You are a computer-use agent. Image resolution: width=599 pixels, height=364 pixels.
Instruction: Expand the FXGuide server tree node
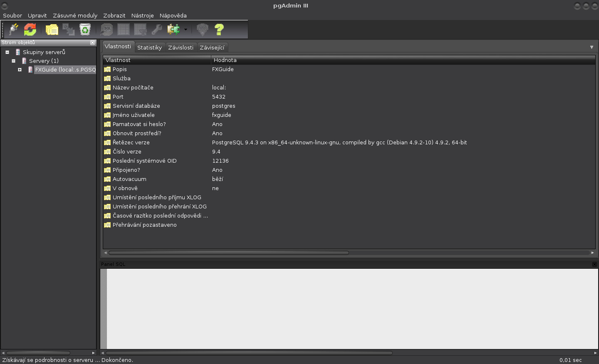20,69
